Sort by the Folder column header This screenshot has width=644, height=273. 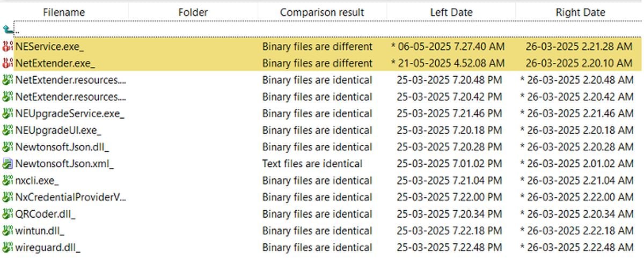[193, 12]
